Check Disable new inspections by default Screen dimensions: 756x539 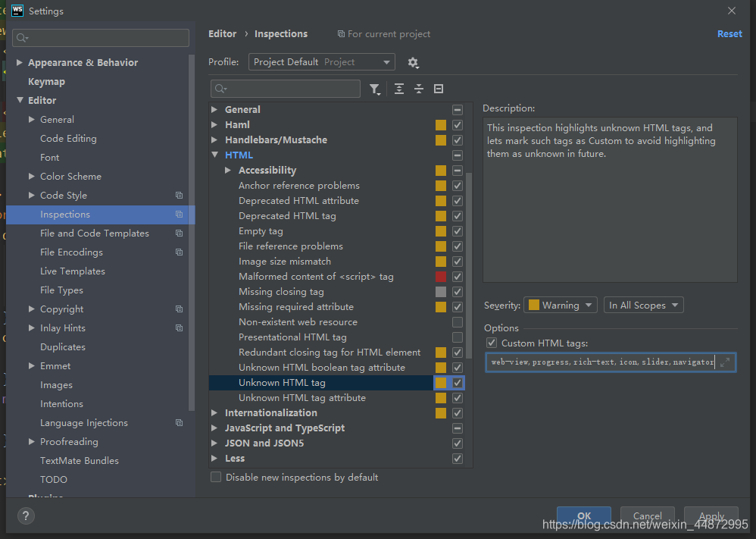(x=216, y=477)
